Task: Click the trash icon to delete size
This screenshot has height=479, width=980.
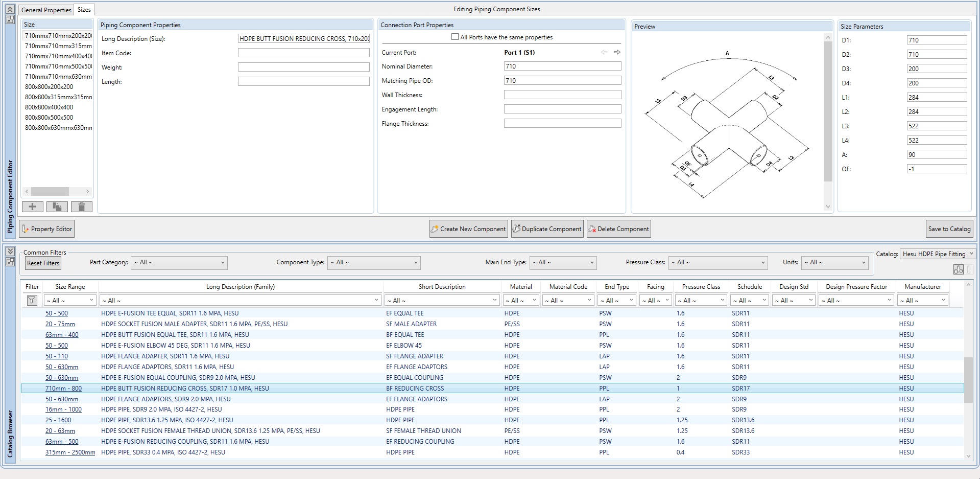Action: pyautogui.click(x=82, y=207)
